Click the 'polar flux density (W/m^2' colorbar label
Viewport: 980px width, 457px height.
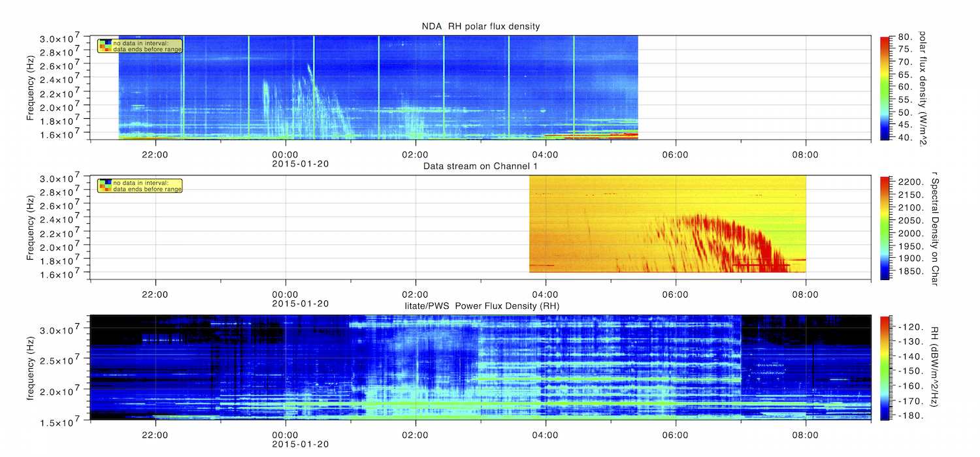(x=923, y=87)
